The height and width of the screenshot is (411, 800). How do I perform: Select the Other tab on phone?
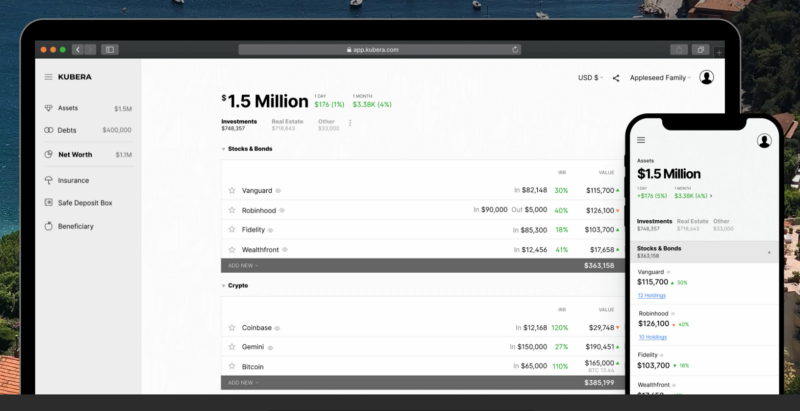pos(723,225)
